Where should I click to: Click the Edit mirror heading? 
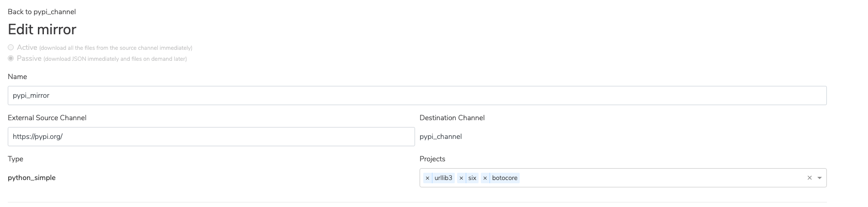(x=42, y=29)
